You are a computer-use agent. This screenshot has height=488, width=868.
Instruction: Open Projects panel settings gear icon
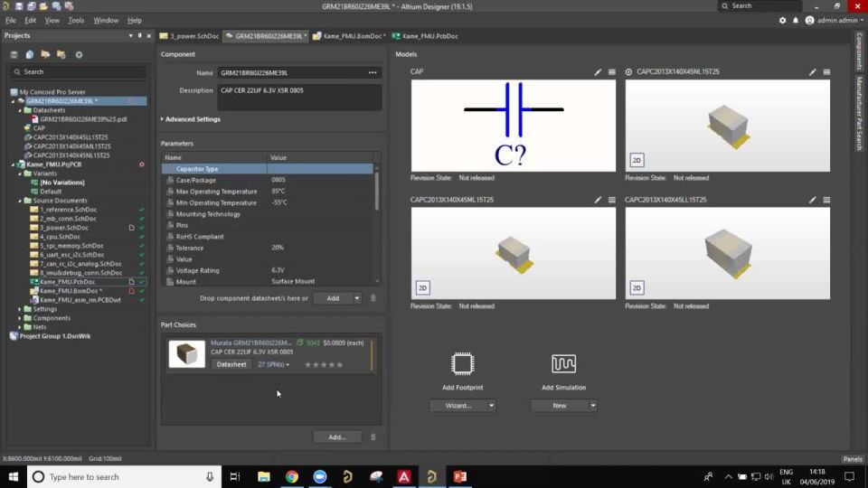click(80, 55)
